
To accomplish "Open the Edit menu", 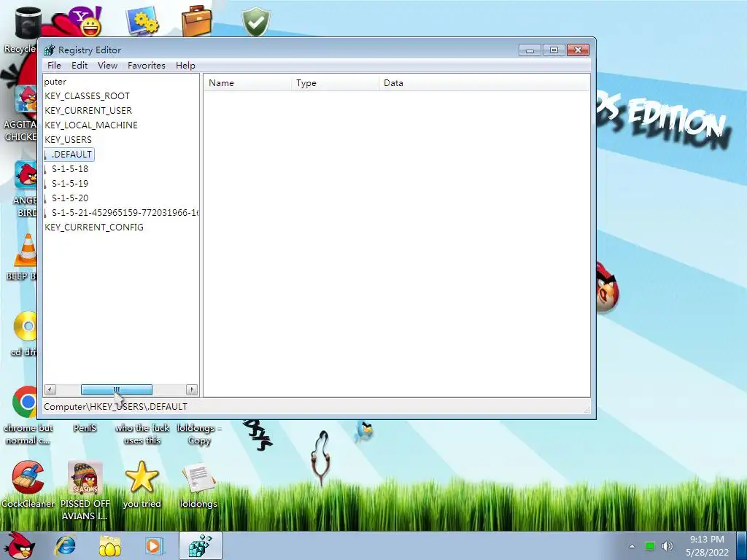I will click(80, 65).
